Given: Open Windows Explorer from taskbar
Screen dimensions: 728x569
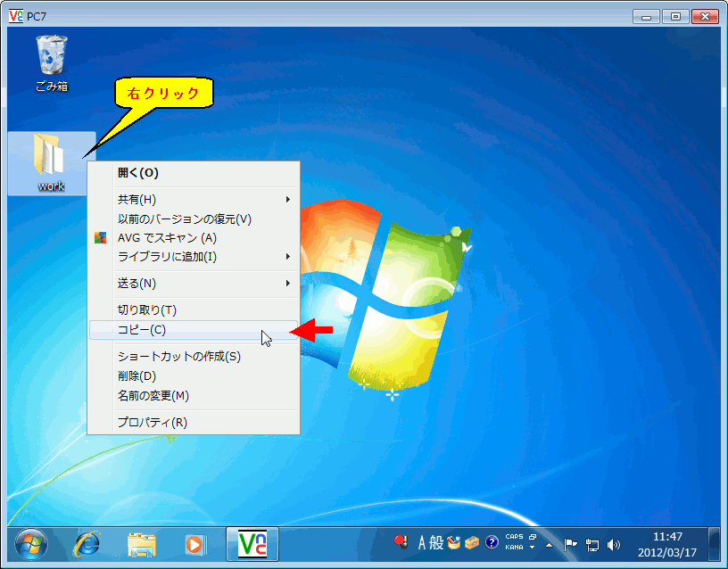Looking at the screenshot, I should pos(142,543).
